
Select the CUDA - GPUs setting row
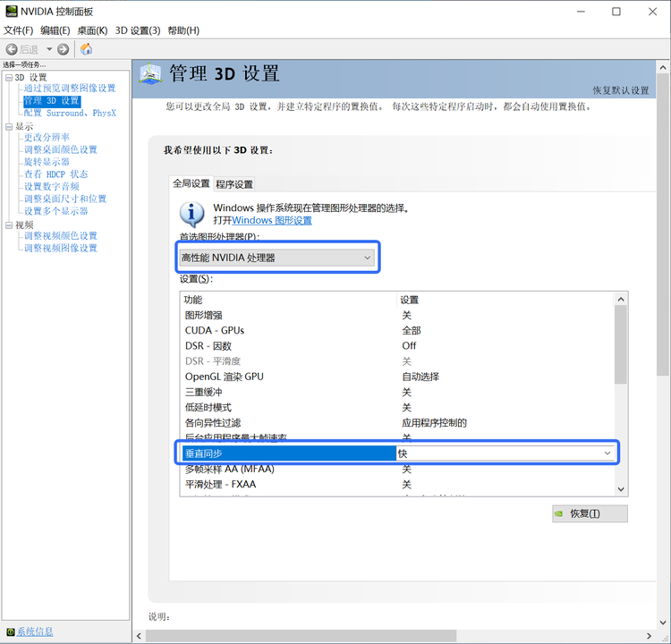pyautogui.click(x=398, y=331)
